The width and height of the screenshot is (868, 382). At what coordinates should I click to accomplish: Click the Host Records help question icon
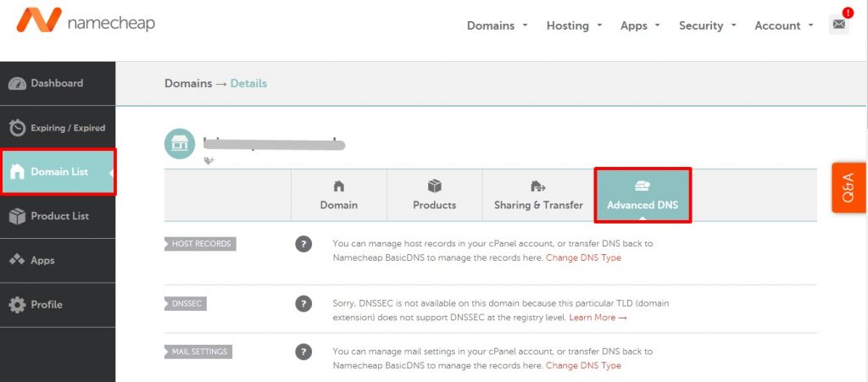303,244
